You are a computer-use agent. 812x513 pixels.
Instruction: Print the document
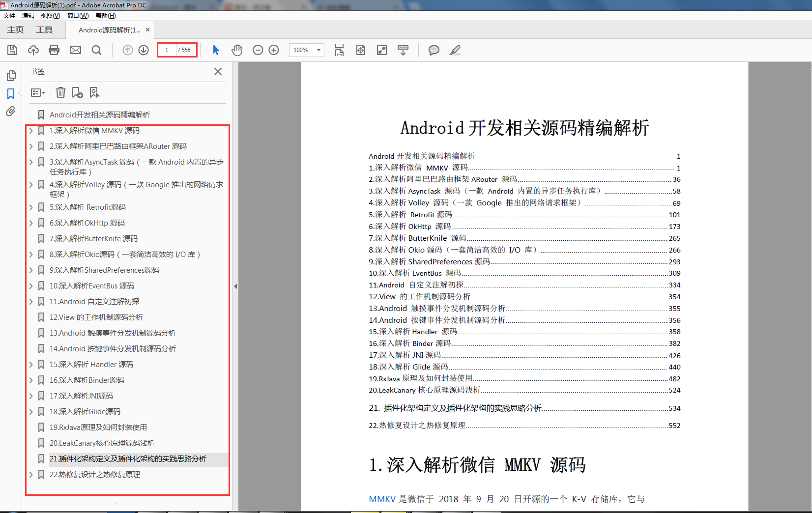(54, 50)
